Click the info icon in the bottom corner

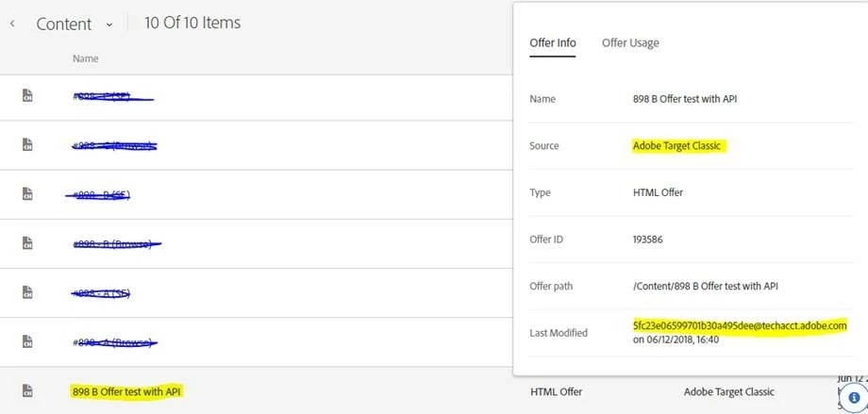pos(854,397)
